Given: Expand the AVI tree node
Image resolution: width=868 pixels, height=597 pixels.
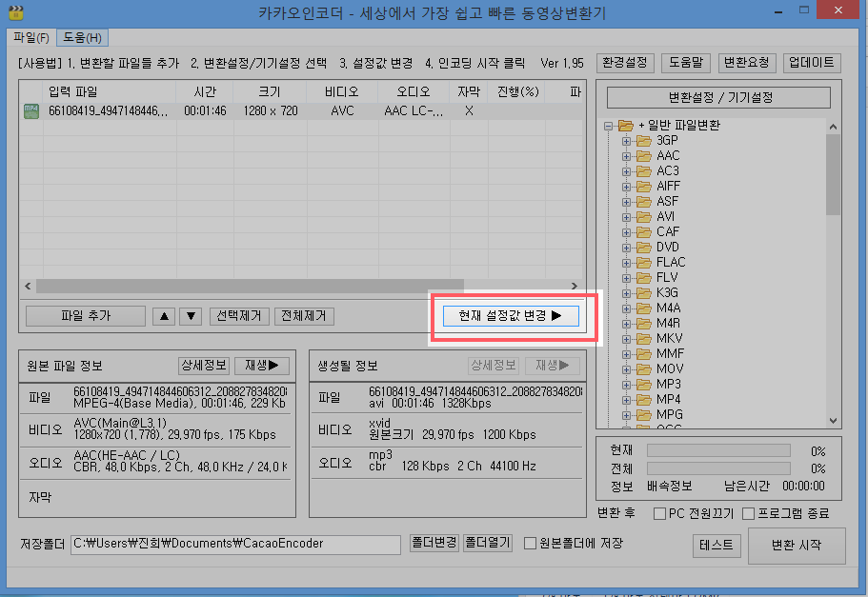Looking at the screenshot, I should [x=626, y=217].
